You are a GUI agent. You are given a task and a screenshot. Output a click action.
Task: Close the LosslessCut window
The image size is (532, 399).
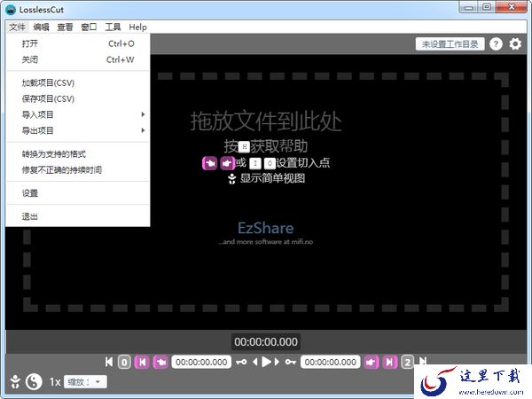click(x=512, y=7)
